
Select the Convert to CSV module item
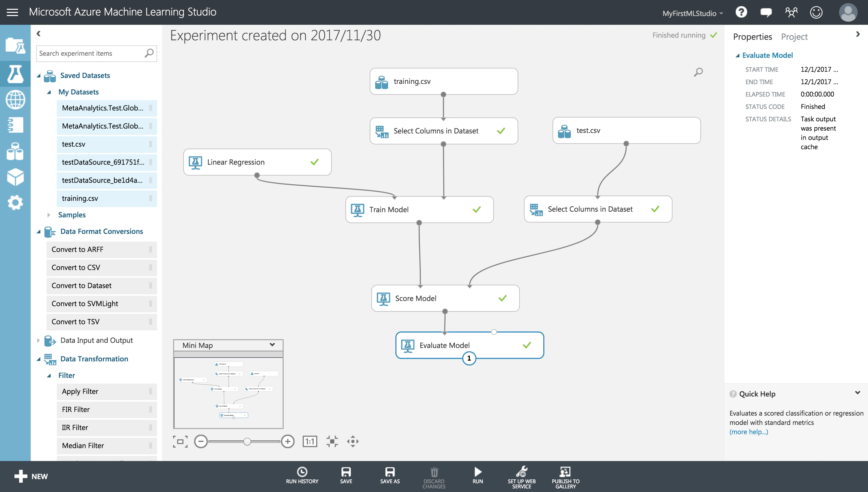(x=102, y=268)
